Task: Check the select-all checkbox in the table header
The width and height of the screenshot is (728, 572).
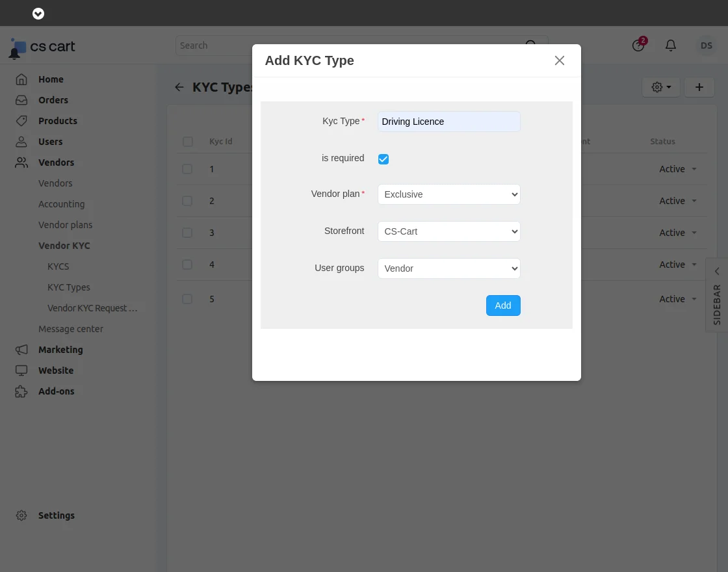Action: coord(187,141)
